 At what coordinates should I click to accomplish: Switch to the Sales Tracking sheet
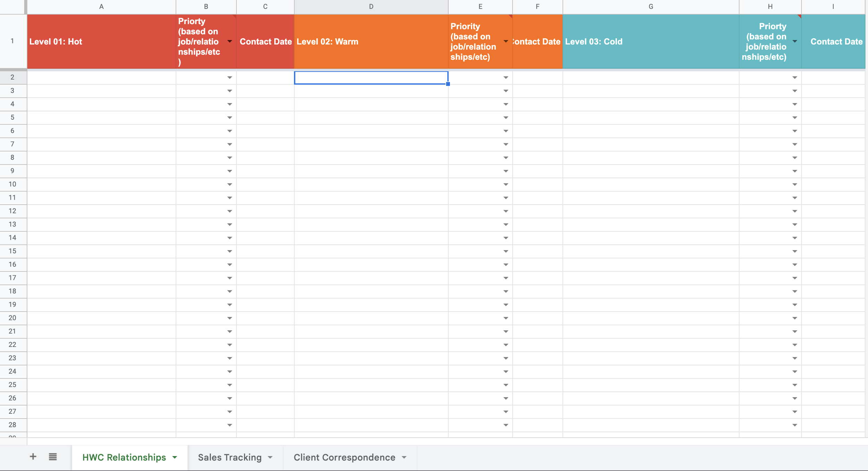tap(229, 457)
